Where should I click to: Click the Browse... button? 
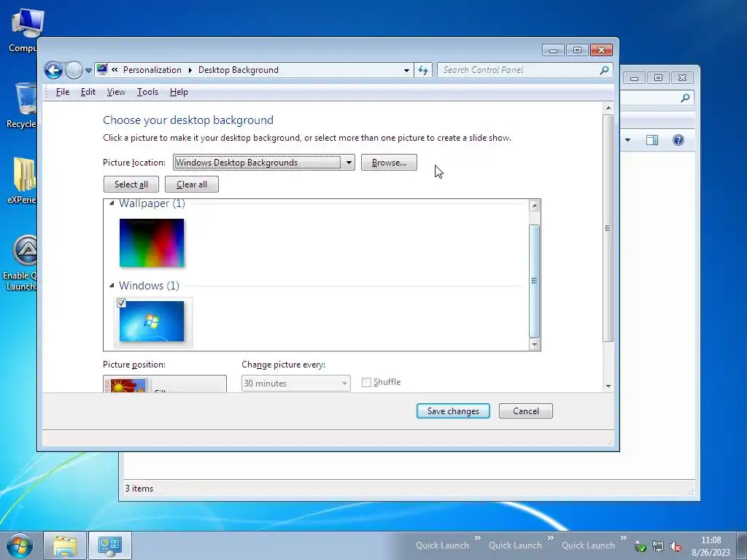[x=389, y=163]
